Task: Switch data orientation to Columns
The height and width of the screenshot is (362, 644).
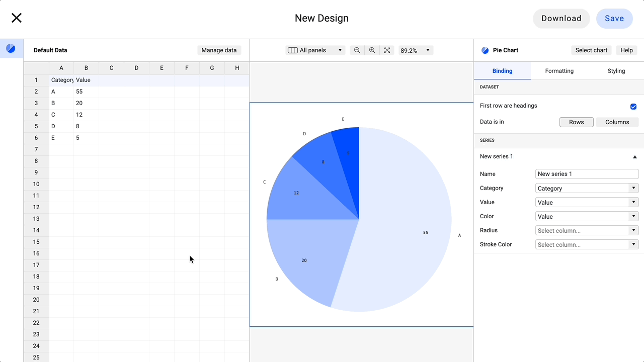Action: pyautogui.click(x=617, y=122)
